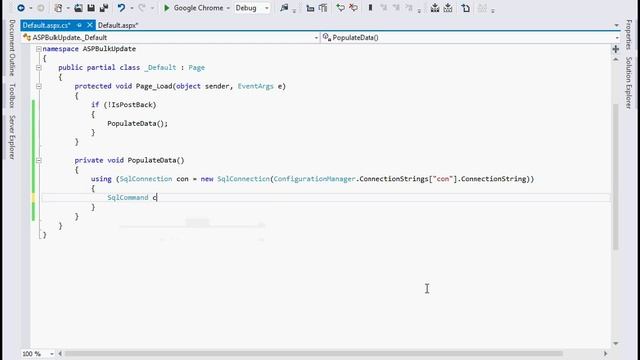
Task: Click the horizontal scroll right arrow
Action: (605, 353)
